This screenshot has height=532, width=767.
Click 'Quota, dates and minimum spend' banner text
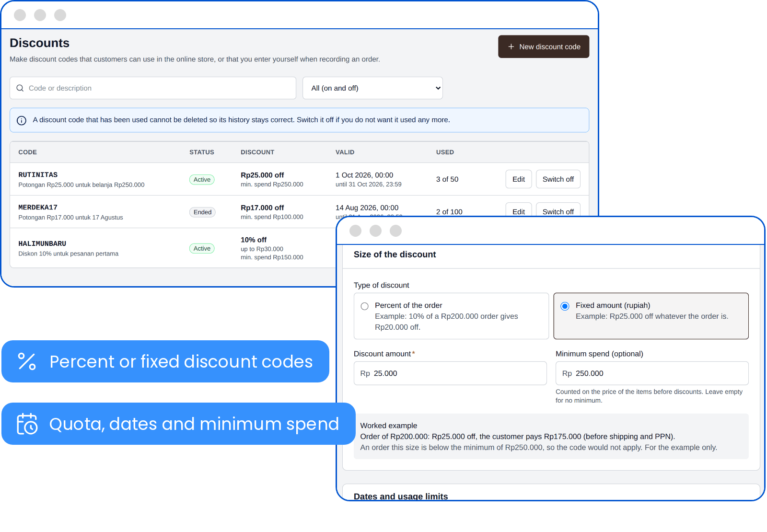tap(194, 424)
